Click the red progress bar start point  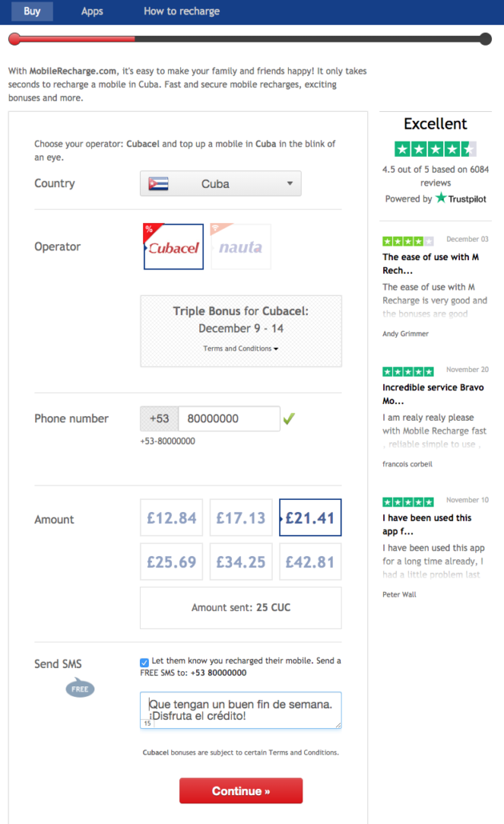[x=14, y=38]
